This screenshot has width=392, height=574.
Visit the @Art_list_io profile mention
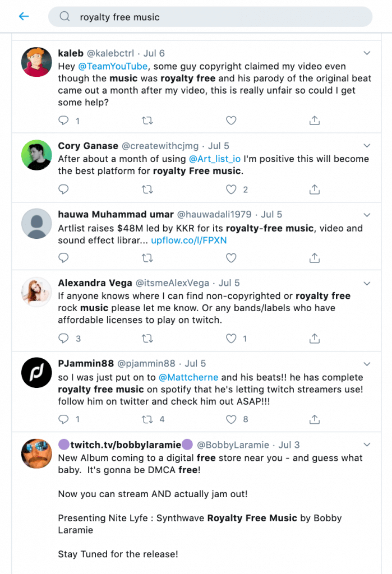pos(215,159)
